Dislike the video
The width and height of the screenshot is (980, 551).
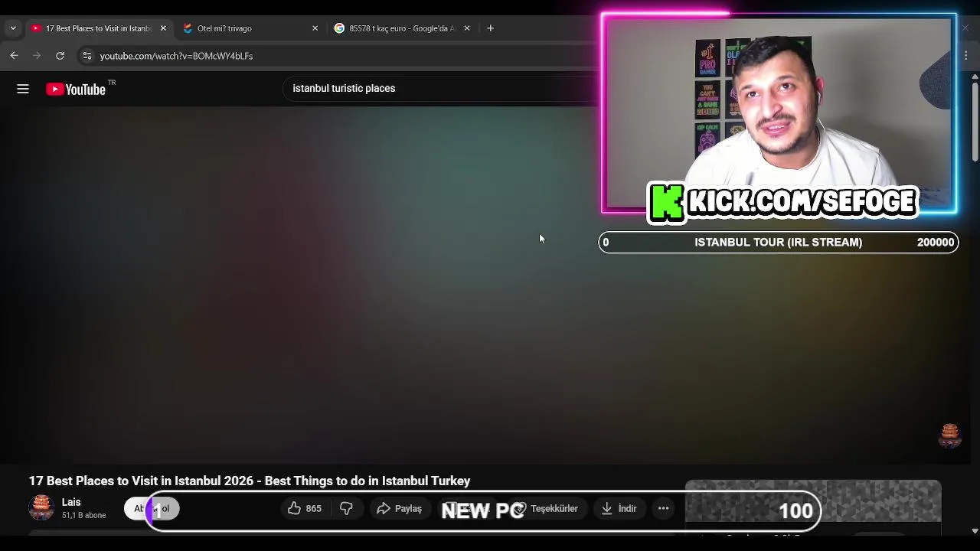[346, 508]
